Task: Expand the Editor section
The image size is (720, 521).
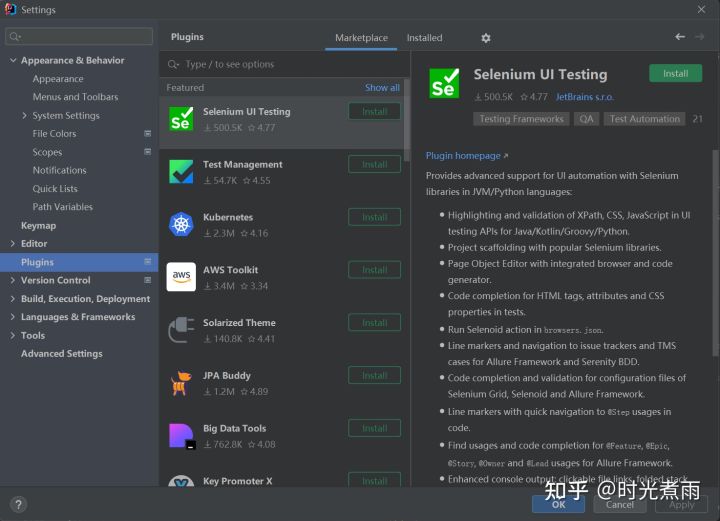Action: (x=12, y=243)
